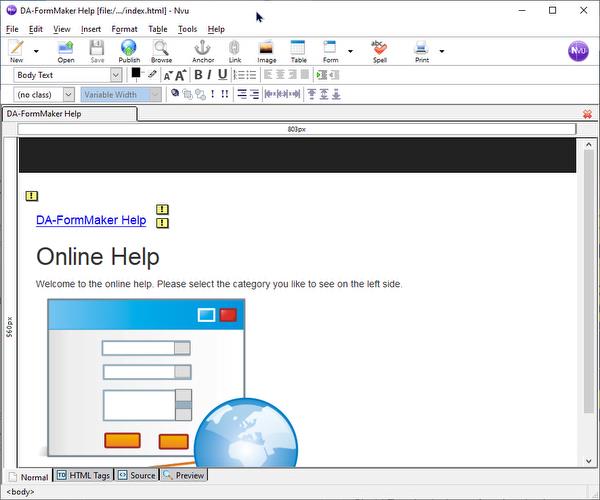Open the Tools menu
Image resolution: width=600 pixels, height=500 pixels.
click(x=187, y=29)
